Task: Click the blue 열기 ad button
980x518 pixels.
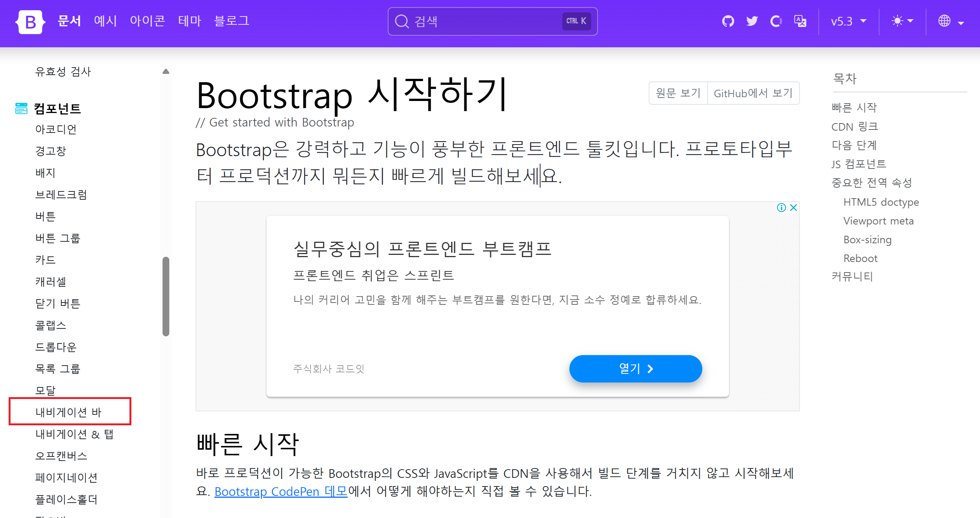Action: click(635, 369)
